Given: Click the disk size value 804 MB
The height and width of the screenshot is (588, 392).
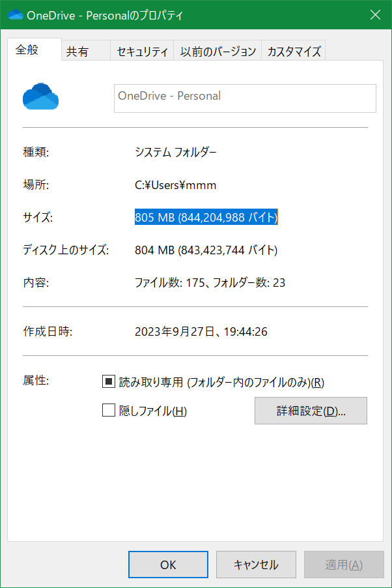Looking at the screenshot, I should 206,250.
